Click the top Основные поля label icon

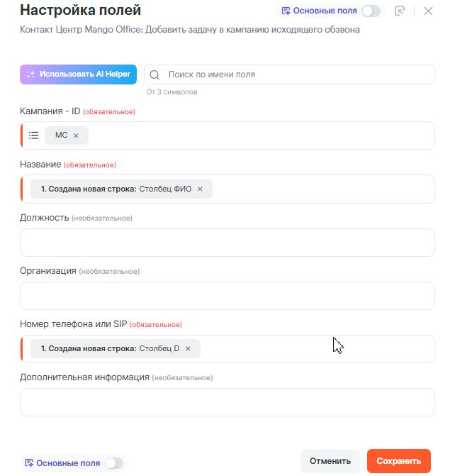coord(286,11)
